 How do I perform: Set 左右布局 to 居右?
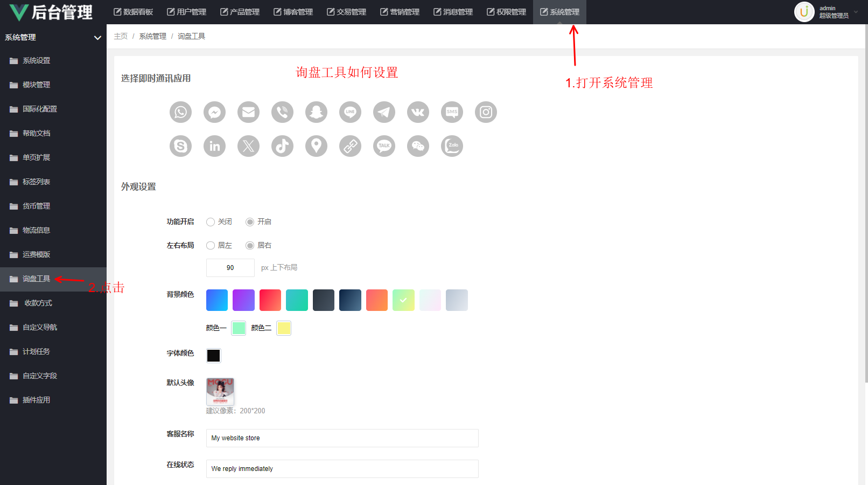coord(250,246)
